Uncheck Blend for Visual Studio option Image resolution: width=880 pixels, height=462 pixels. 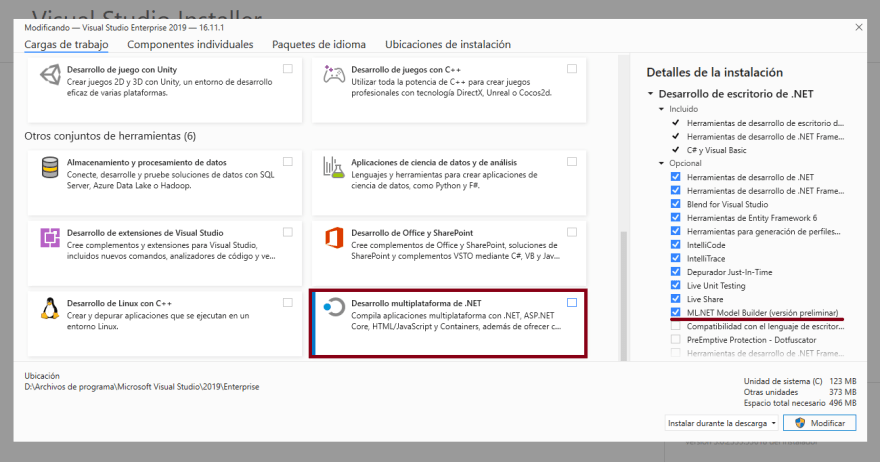click(x=676, y=204)
